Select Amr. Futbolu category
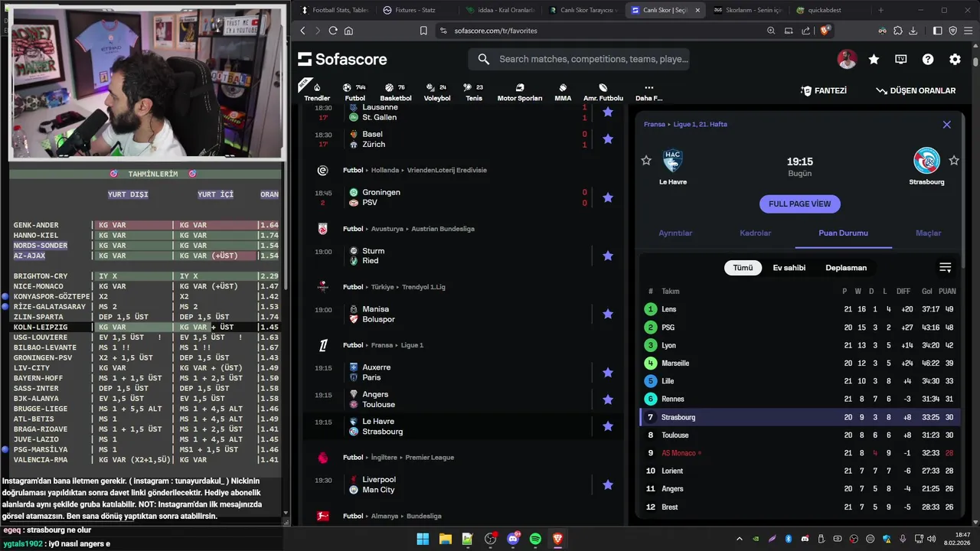This screenshot has height=551, width=980. click(x=603, y=92)
